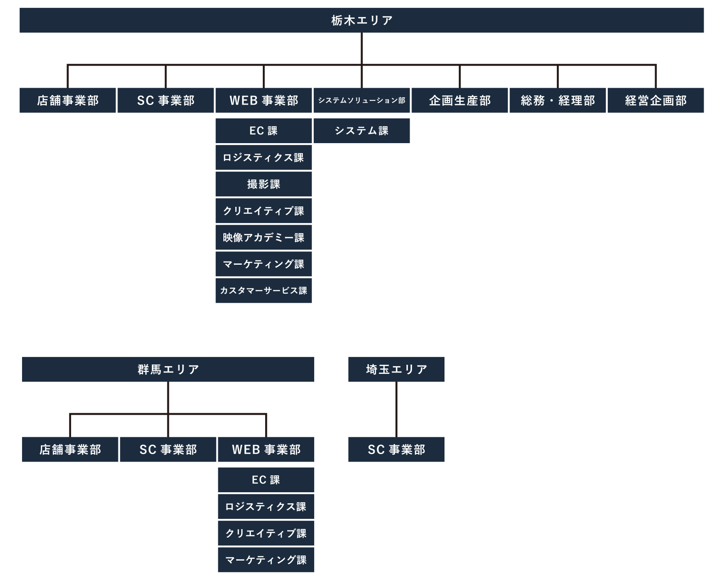This screenshot has width=728, height=584.
Task: Select 映像アカデミー課 box
Action: pyautogui.click(x=264, y=237)
